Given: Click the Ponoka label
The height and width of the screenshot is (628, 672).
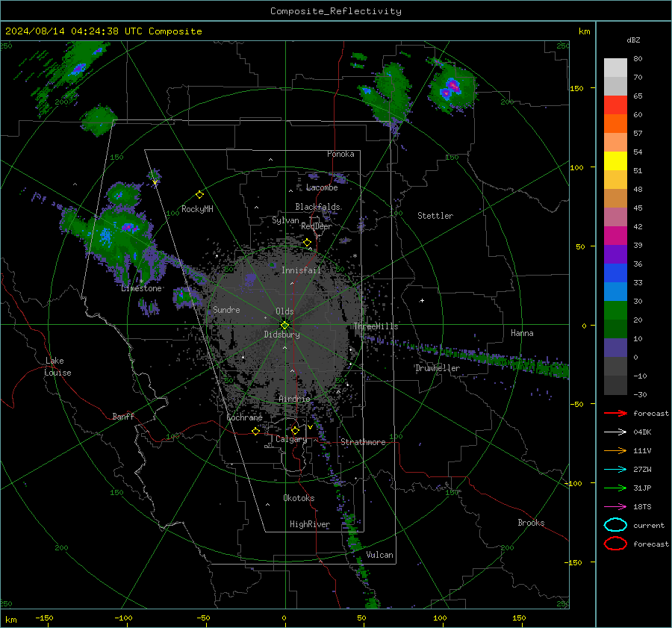Looking at the screenshot, I should (340, 154).
